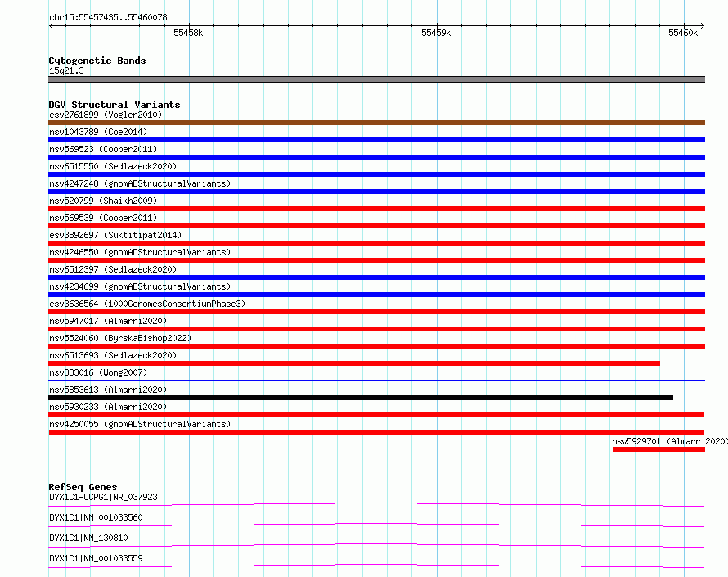Click the black nsv5853613 variant bar
This screenshot has height=577, width=728.
361,398
